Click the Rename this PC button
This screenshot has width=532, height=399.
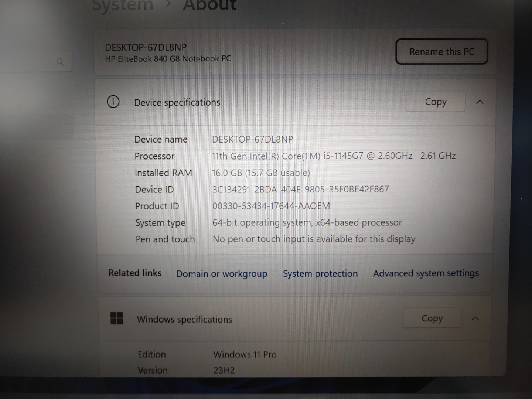click(441, 52)
